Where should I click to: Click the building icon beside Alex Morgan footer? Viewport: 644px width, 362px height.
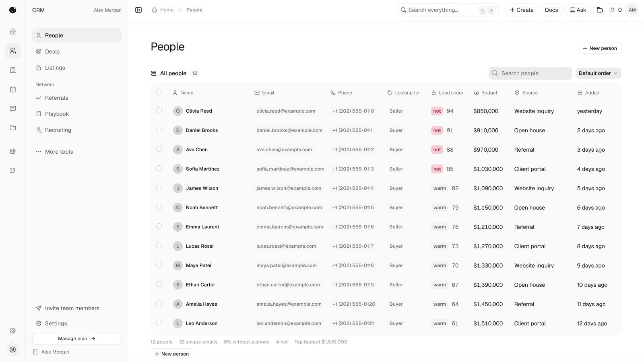(35, 352)
